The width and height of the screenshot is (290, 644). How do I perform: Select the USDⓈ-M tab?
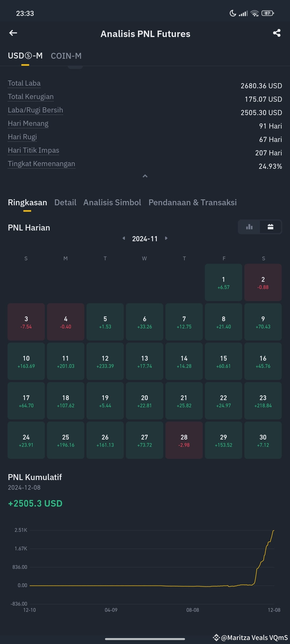point(25,56)
